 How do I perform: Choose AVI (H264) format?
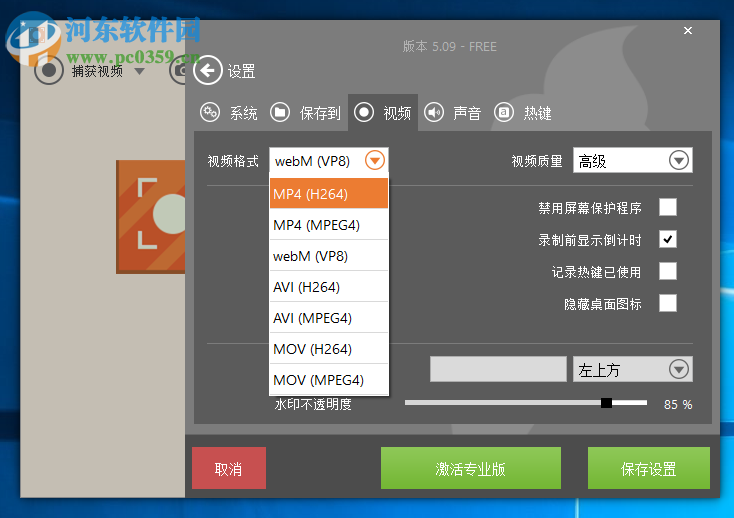point(329,286)
